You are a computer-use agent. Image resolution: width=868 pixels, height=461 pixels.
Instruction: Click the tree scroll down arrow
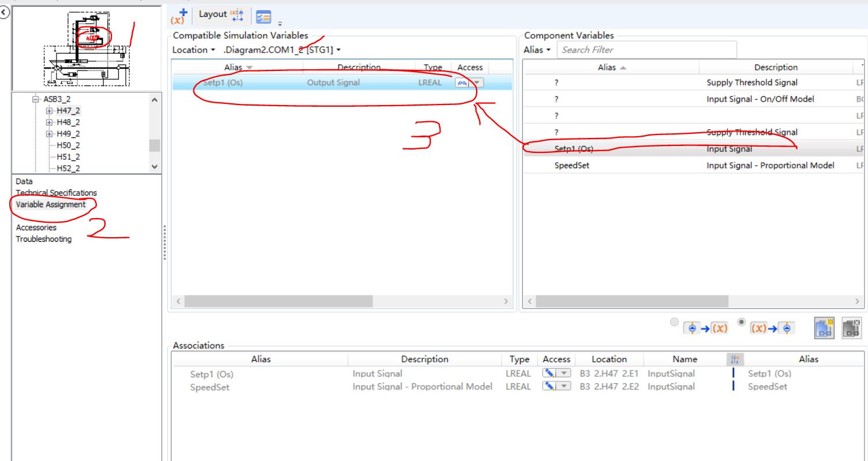154,166
